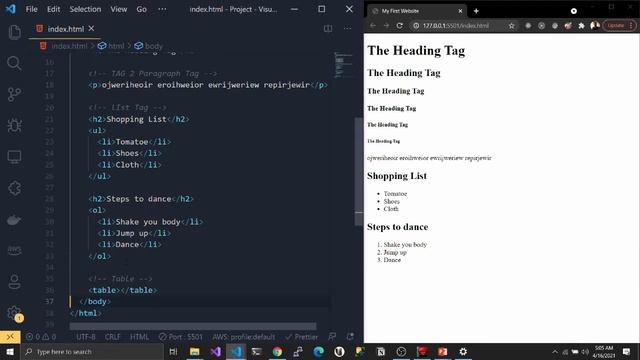Open the Manage gear in the activity bar
Image resolution: width=640 pixels, height=360 pixels.
(14, 313)
